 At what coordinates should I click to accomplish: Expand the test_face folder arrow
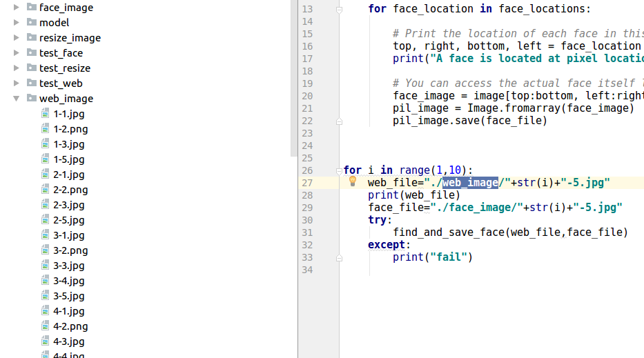(17, 53)
